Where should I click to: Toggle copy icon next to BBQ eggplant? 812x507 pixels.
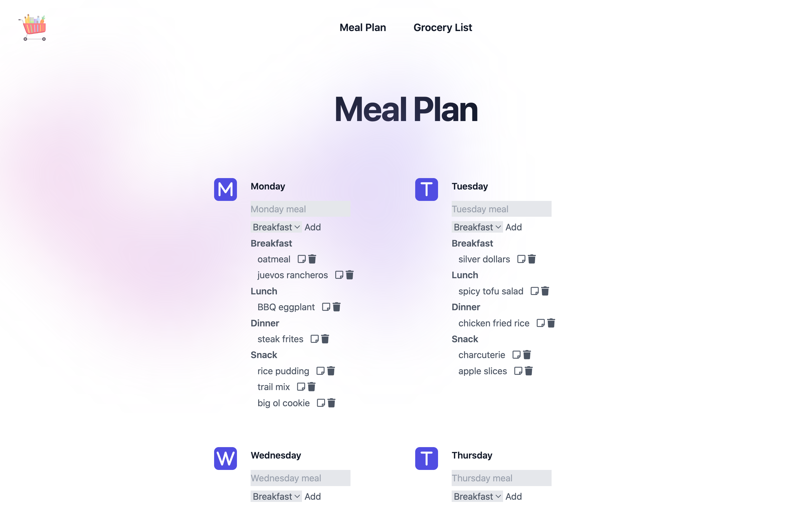tap(326, 307)
